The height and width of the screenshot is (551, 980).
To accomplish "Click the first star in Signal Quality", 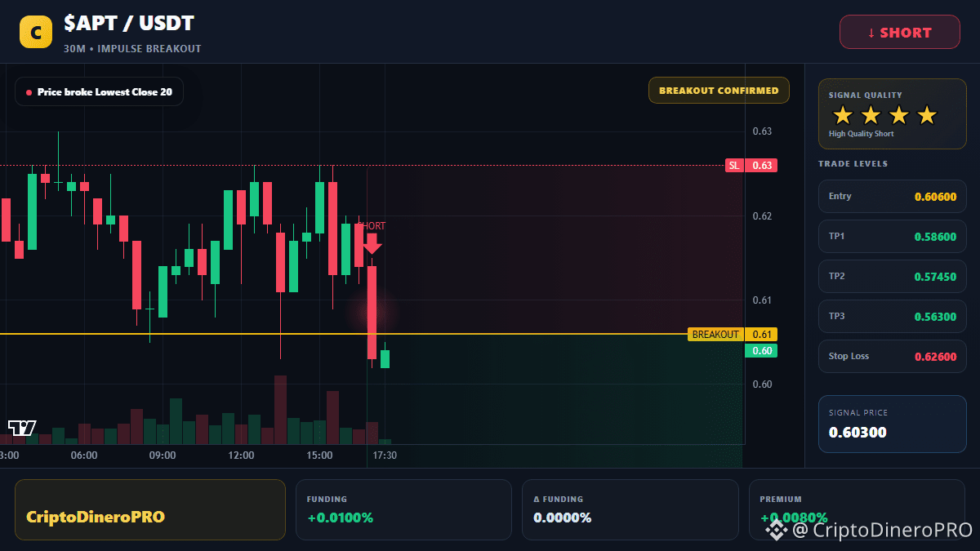I will click(843, 115).
